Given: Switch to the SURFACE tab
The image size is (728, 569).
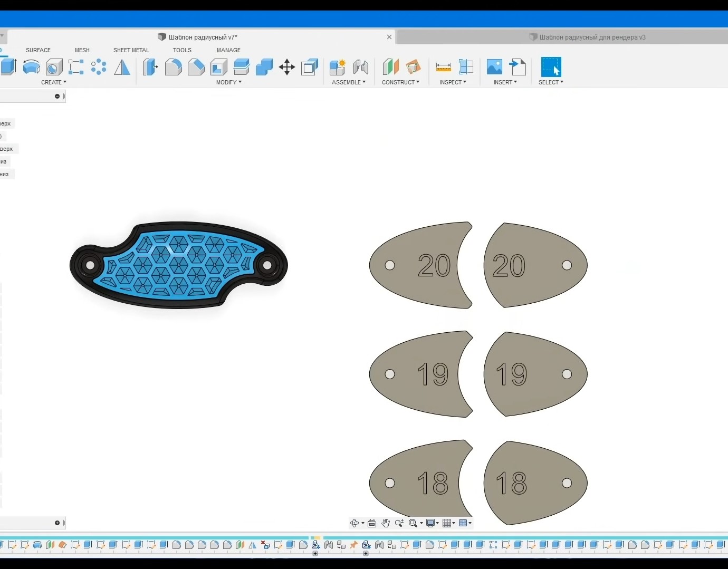Looking at the screenshot, I should pos(38,50).
